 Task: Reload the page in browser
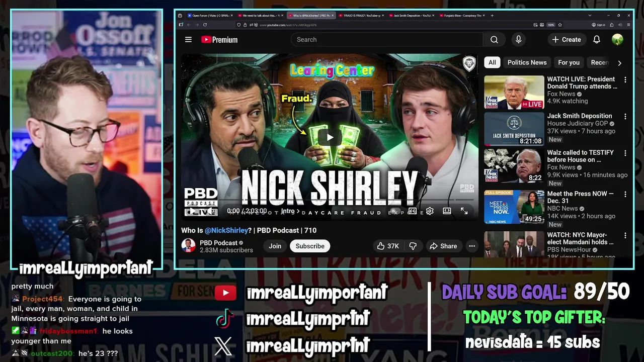205,25
